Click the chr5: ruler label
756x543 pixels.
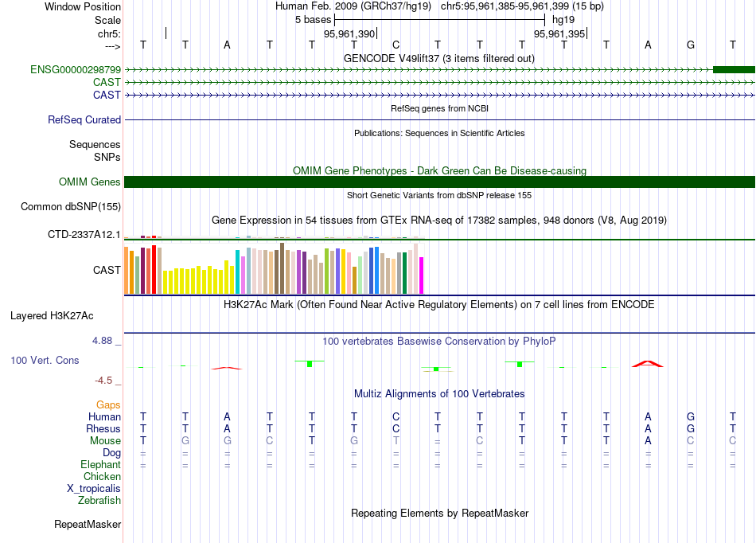[109, 33]
